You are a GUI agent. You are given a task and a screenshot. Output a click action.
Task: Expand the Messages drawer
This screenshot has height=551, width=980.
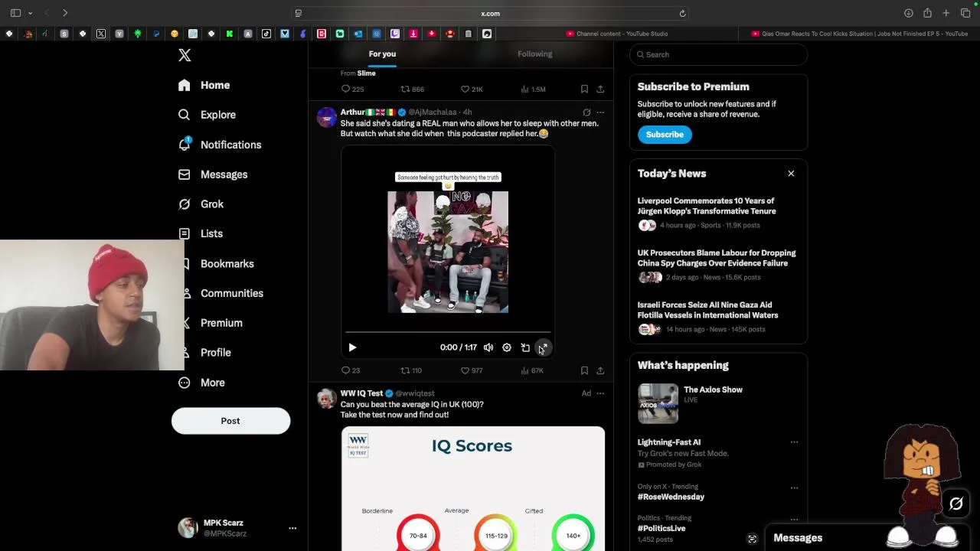pyautogui.click(x=798, y=538)
